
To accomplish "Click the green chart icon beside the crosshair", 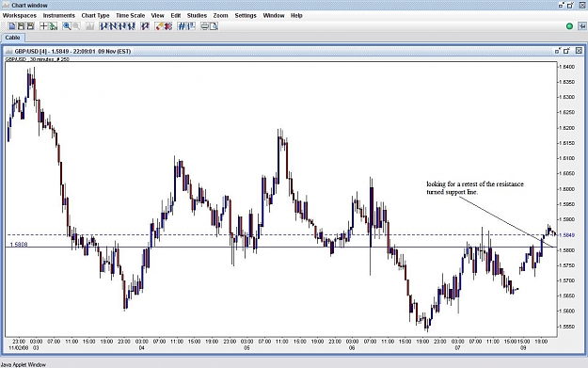I will 54,26.
